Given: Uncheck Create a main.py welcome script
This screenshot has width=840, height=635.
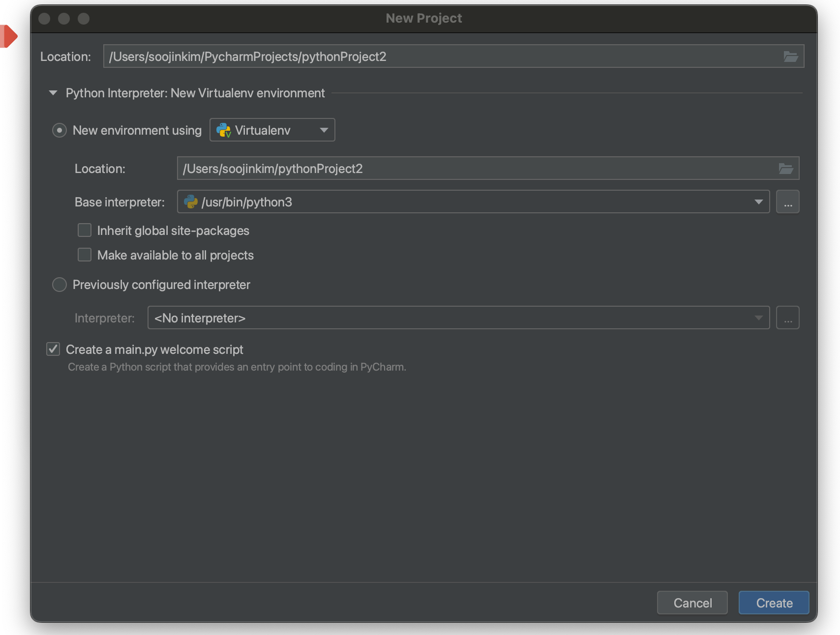Looking at the screenshot, I should pyautogui.click(x=53, y=349).
